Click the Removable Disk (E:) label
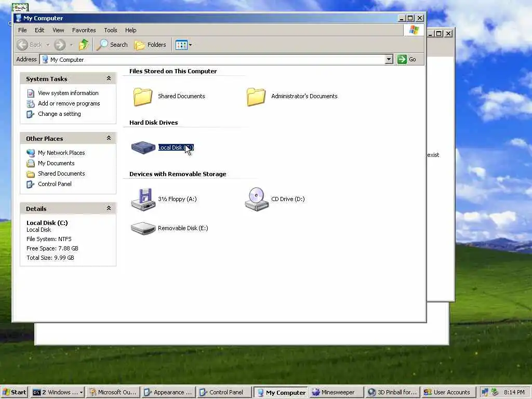 183,228
